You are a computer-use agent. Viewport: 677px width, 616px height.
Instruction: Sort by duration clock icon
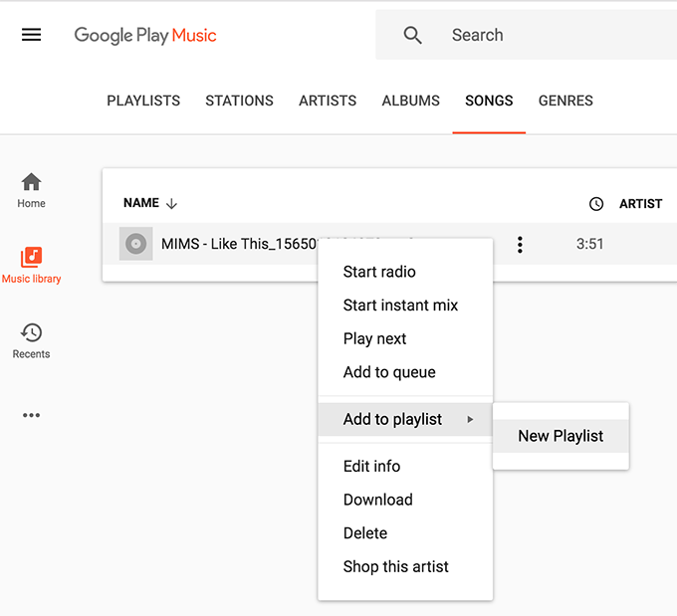click(x=595, y=204)
